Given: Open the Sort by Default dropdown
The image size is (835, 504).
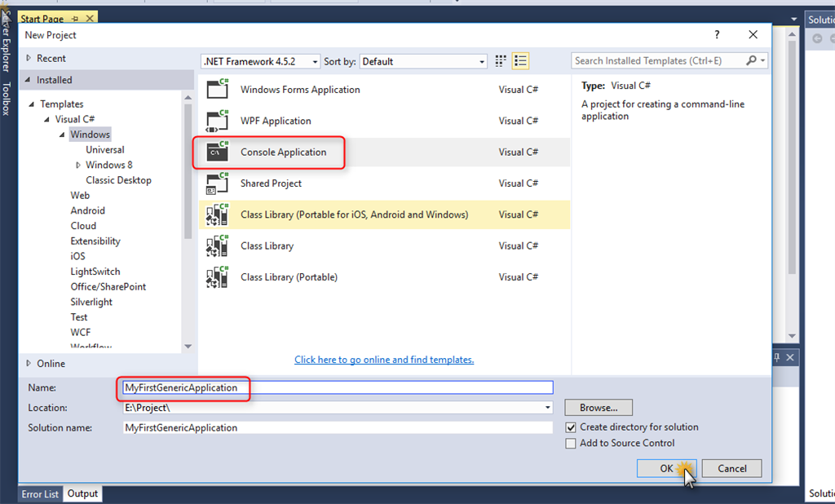Looking at the screenshot, I should (482, 62).
